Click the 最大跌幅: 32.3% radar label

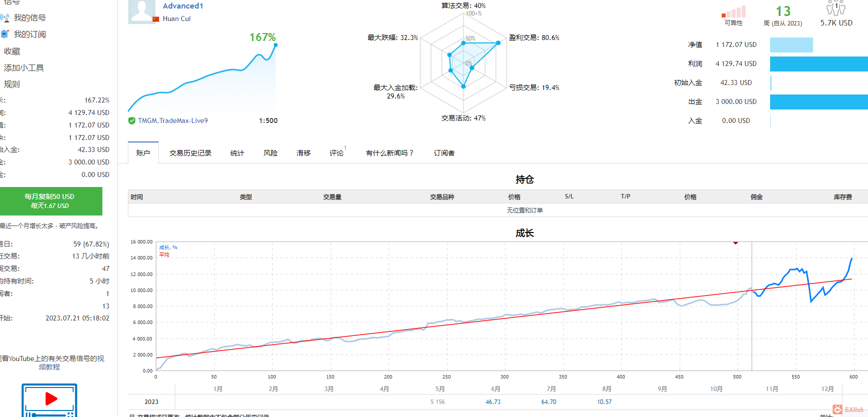(393, 37)
